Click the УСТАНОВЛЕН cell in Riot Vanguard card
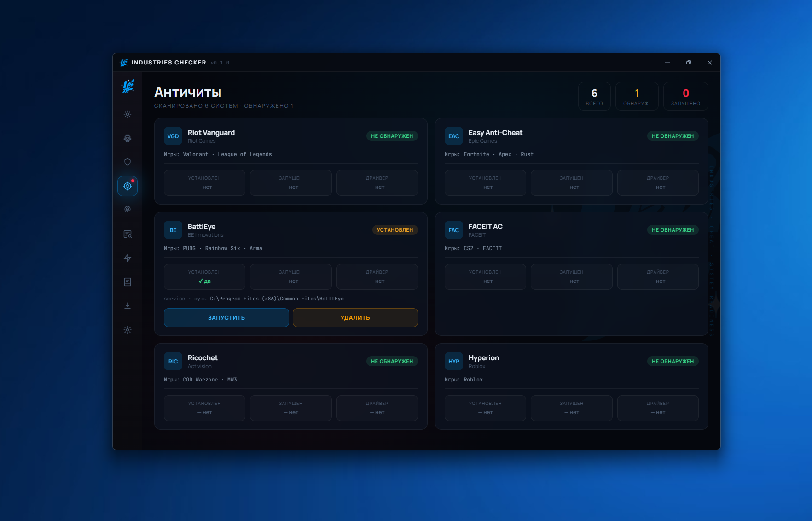The height and width of the screenshot is (521, 812). pos(204,183)
